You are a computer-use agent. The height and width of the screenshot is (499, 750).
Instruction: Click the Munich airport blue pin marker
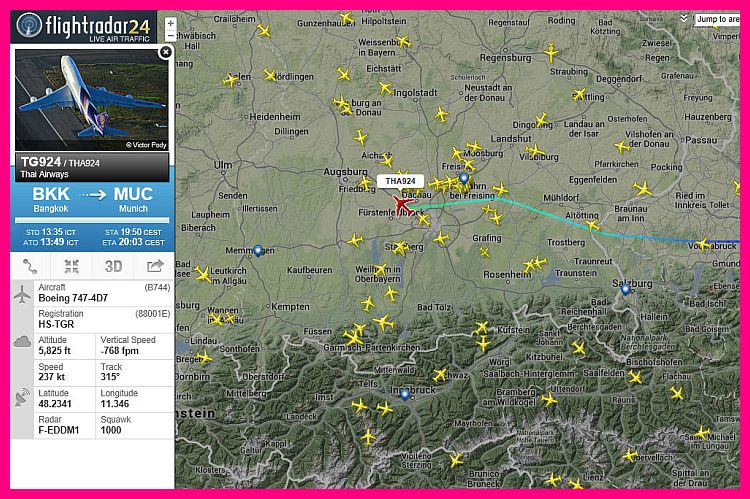(x=464, y=179)
